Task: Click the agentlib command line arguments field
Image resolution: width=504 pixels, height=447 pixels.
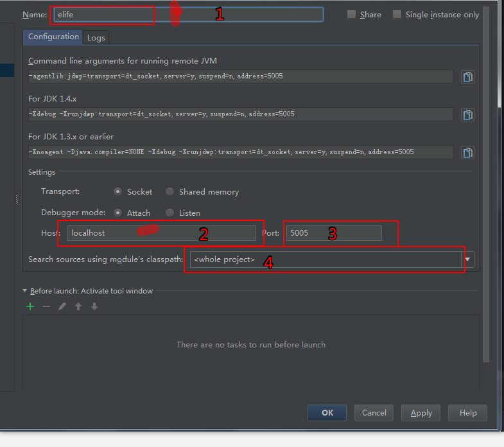Action: [x=241, y=76]
